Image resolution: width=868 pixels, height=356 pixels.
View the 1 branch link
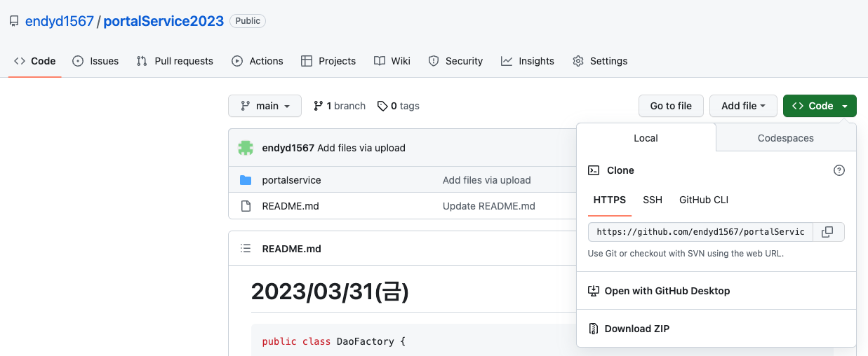(x=340, y=106)
